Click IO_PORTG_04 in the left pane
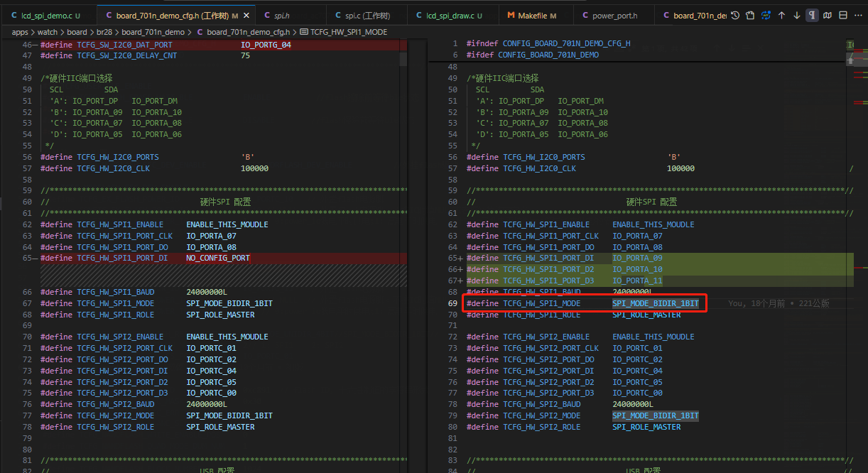Screen dimensions: 868x473 coord(266,45)
